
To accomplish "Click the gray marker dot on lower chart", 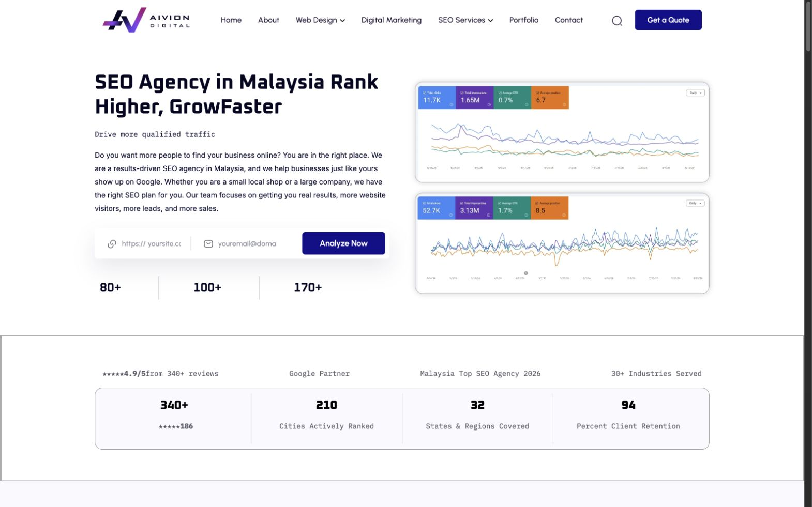I will [526, 273].
